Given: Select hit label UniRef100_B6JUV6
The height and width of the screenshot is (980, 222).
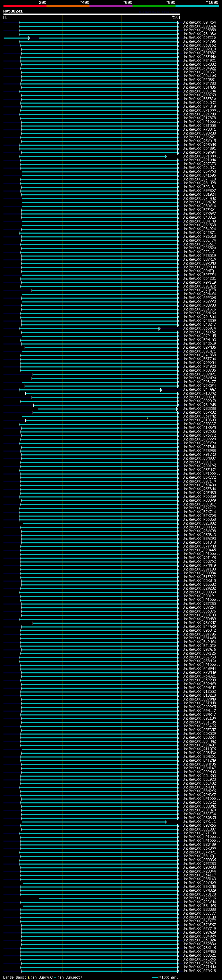Looking at the screenshot, I should (x=199, y=906).
